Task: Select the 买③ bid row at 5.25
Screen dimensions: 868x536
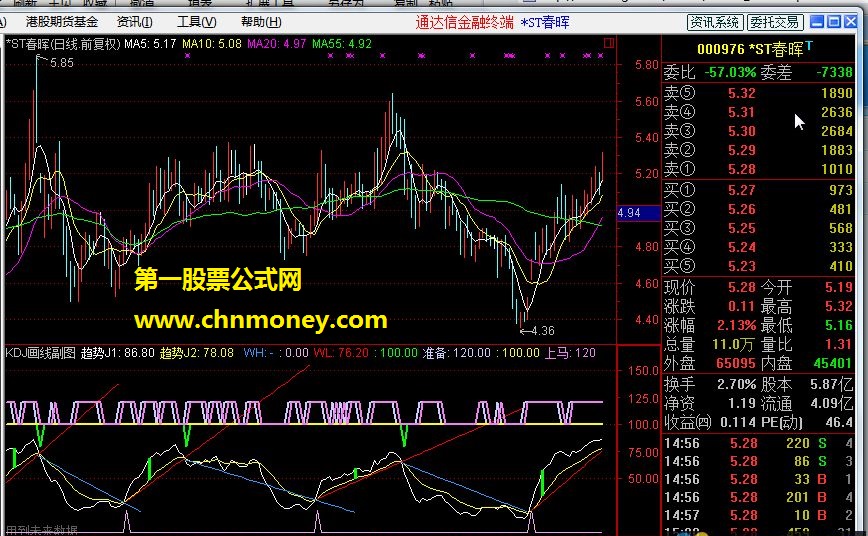Action: [758, 228]
